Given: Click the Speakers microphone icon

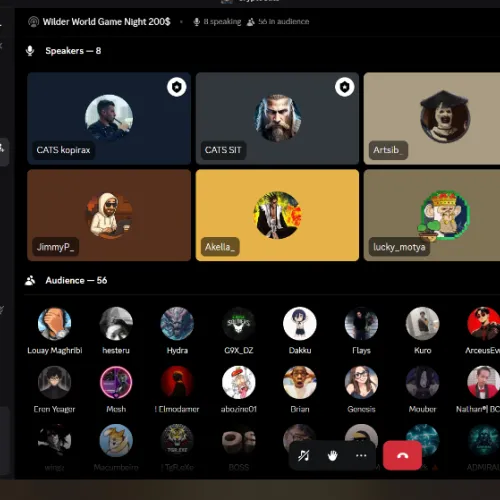Looking at the screenshot, I should pos(30,51).
